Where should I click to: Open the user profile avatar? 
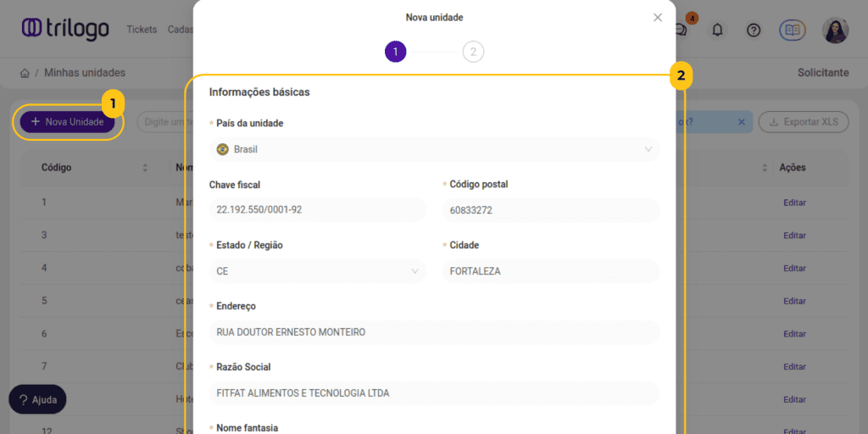click(x=835, y=30)
